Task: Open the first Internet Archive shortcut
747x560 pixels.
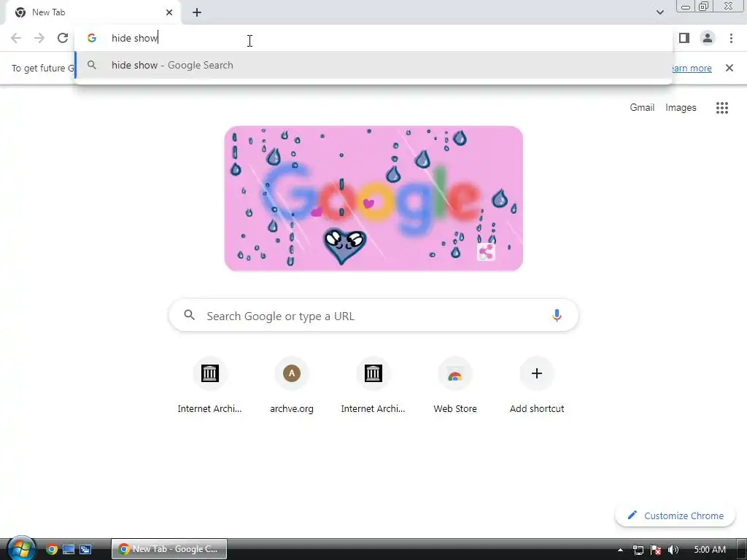Action: (x=209, y=385)
